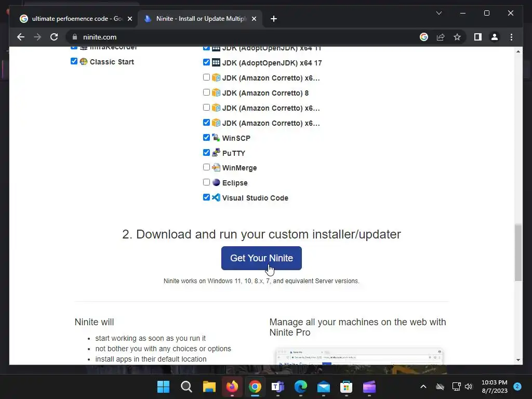Open the Mail app from the taskbar

[323, 387]
